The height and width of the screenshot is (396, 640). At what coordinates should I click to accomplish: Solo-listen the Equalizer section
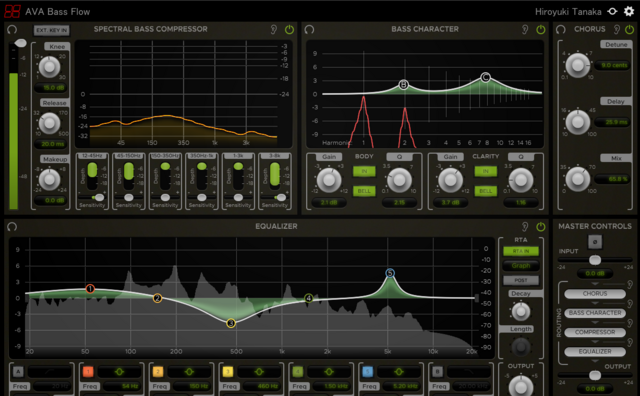click(x=525, y=227)
